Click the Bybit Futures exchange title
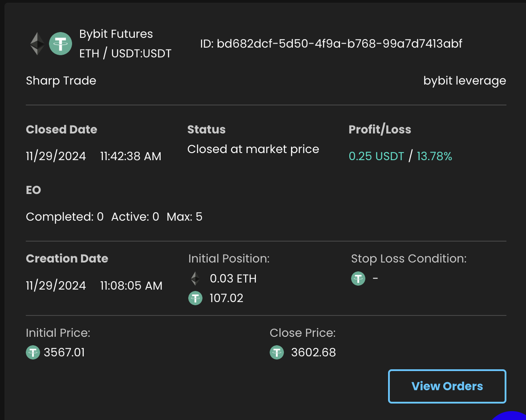The image size is (526, 420). pos(116,34)
